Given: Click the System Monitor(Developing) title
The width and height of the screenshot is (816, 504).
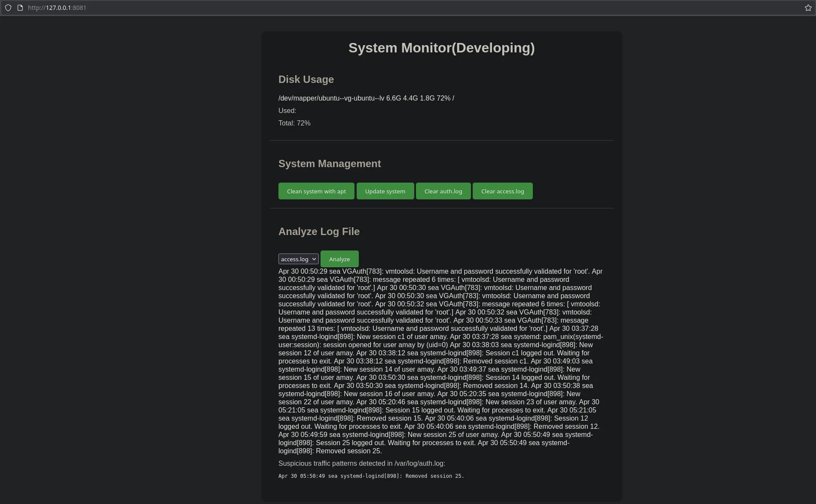Looking at the screenshot, I should click(x=441, y=48).
